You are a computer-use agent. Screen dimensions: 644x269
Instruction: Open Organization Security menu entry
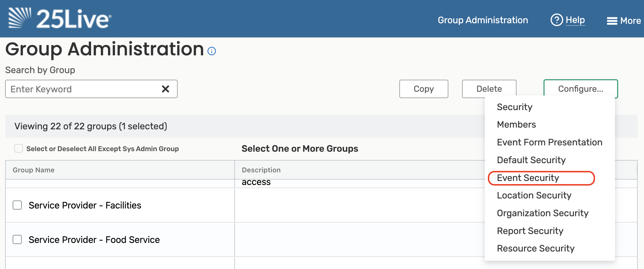pos(543,213)
